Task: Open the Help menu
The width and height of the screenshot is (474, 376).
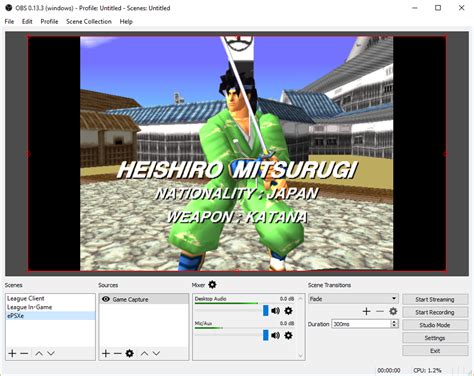Action: (126, 22)
